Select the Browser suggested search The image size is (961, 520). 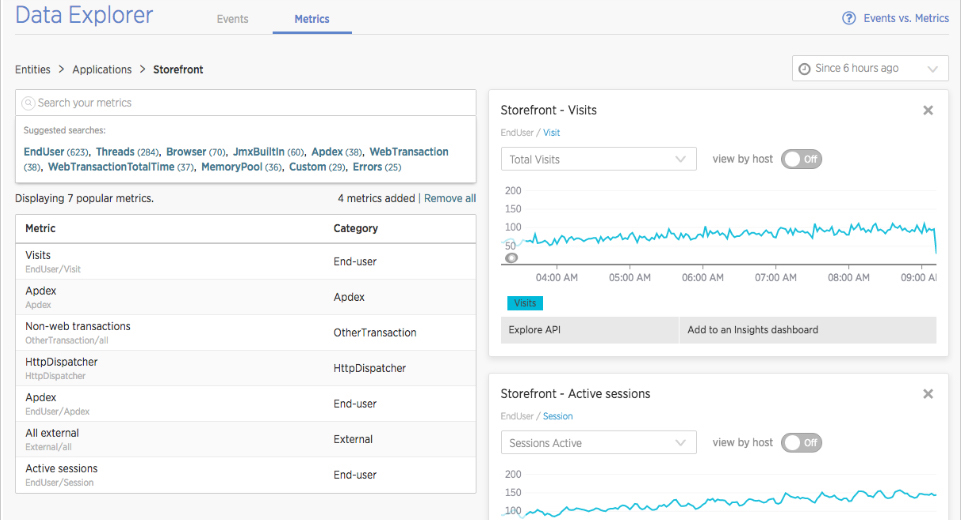point(186,151)
